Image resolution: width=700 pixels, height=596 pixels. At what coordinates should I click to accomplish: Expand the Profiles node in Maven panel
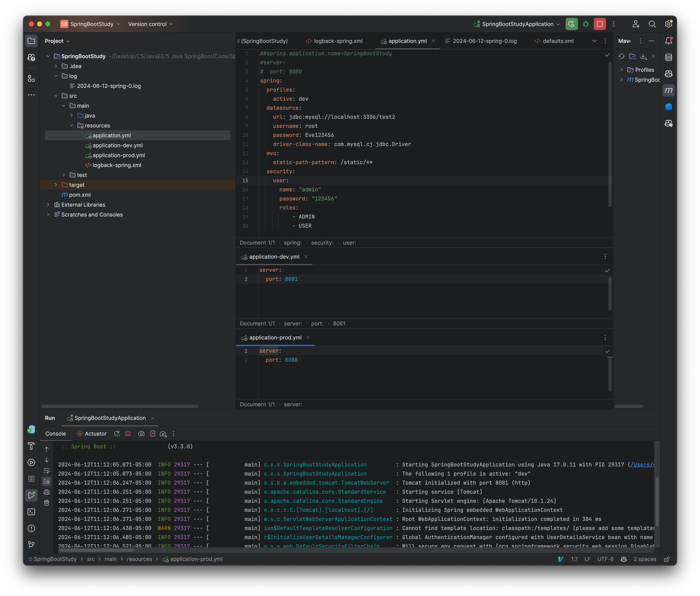tap(622, 69)
